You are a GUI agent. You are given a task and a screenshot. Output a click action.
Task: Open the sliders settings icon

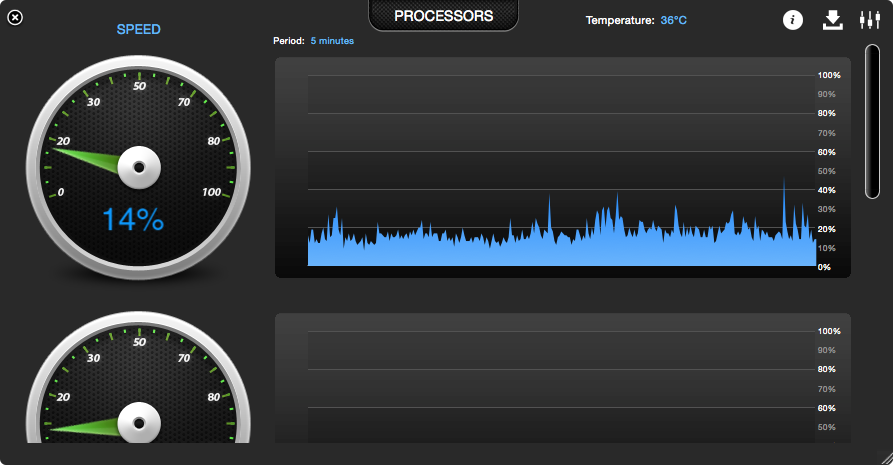point(870,20)
